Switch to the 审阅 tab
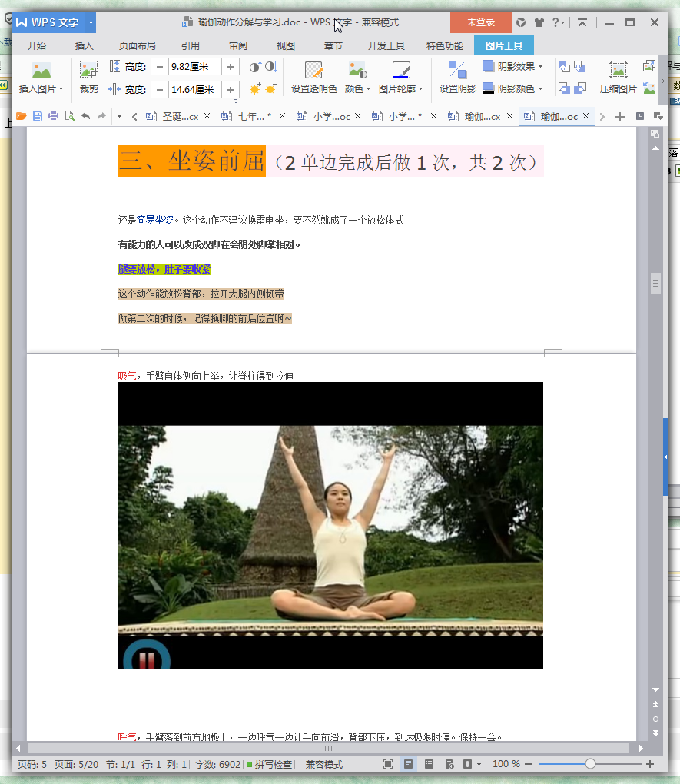 238,45
